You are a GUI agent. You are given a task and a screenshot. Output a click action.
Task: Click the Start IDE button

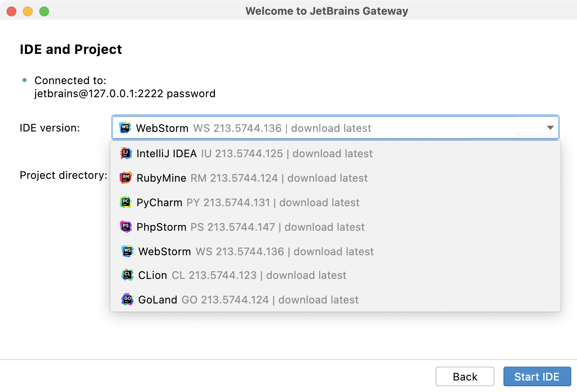pos(537,376)
